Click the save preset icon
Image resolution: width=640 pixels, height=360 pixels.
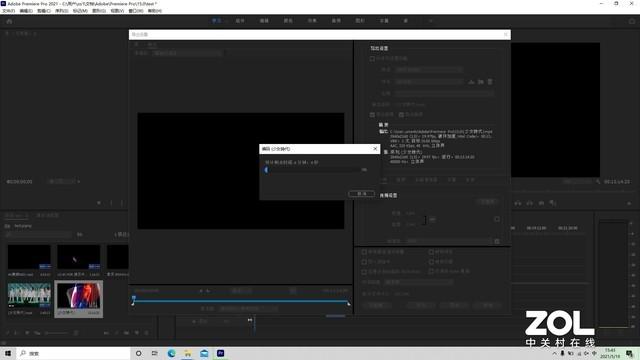[x=471, y=82]
